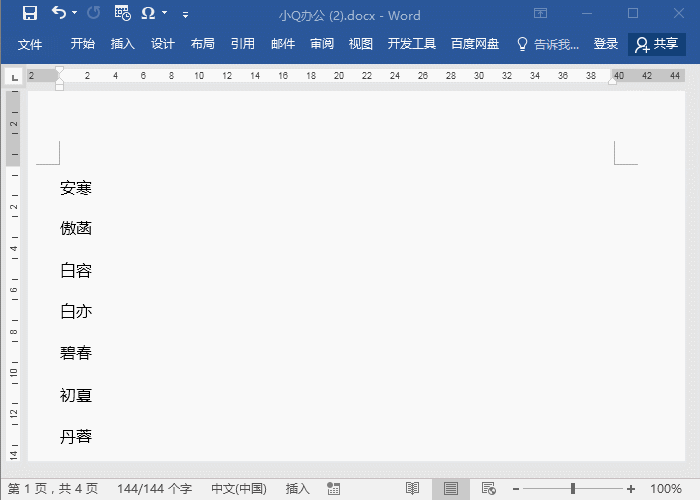The image size is (700, 500).
Task: Click the lightbulb Tell Me icon
Action: 522,44
